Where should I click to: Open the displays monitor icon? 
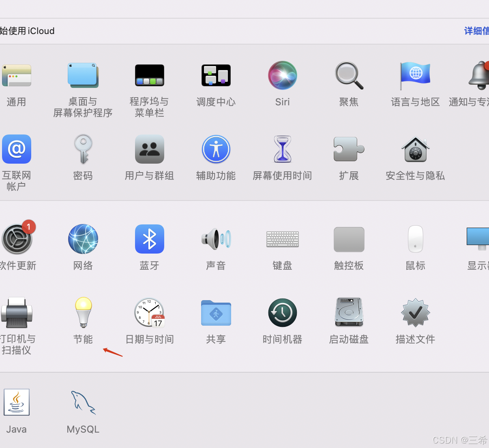pyautogui.click(x=478, y=239)
